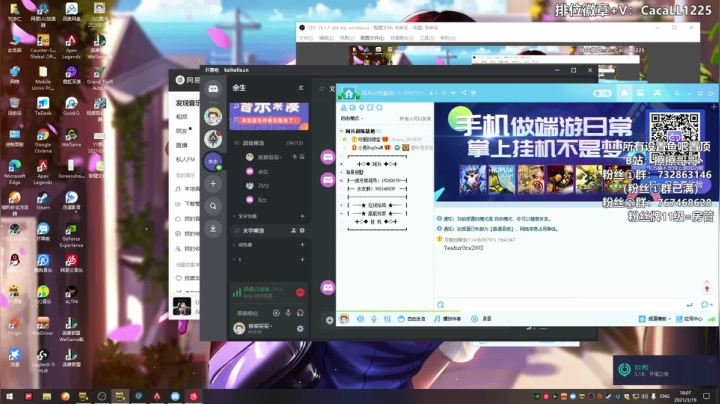The height and width of the screenshot is (404, 720).
Task: Hang up voice call with red phone button
Action: coord(300,292)
